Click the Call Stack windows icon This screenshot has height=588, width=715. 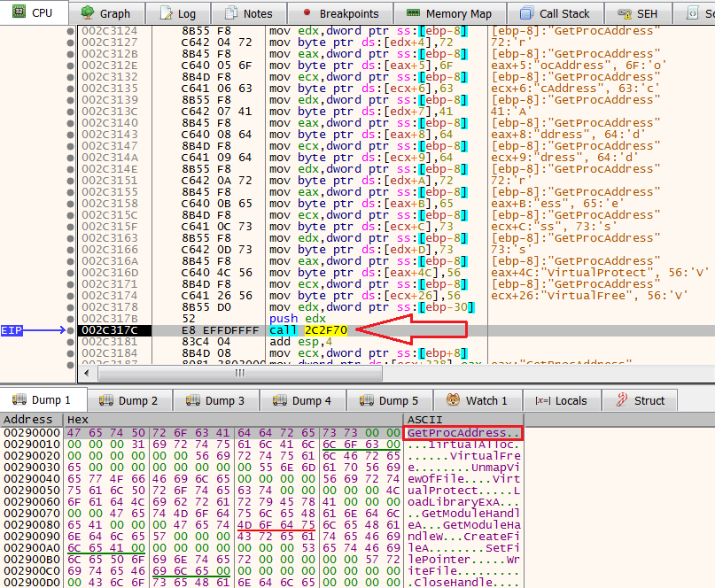click(x=526, y=13)
